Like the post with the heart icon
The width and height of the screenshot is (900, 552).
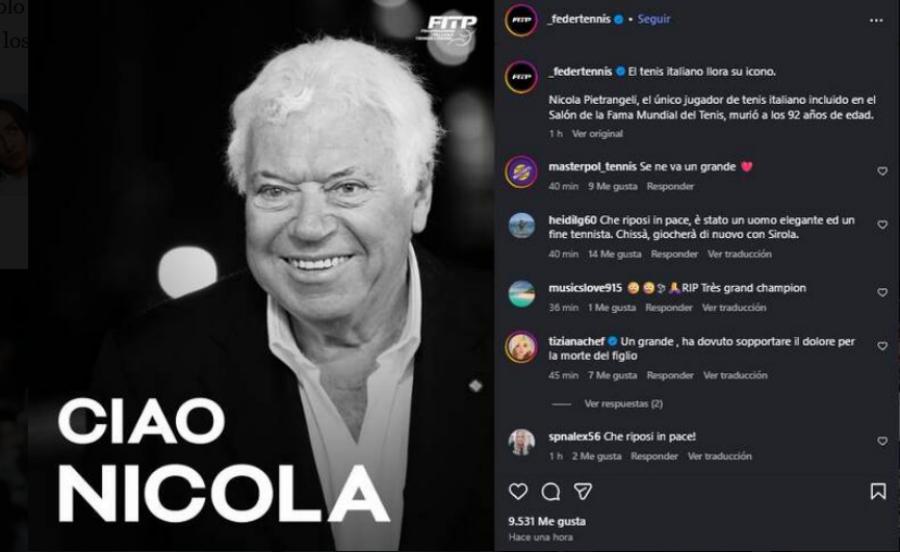518,491
